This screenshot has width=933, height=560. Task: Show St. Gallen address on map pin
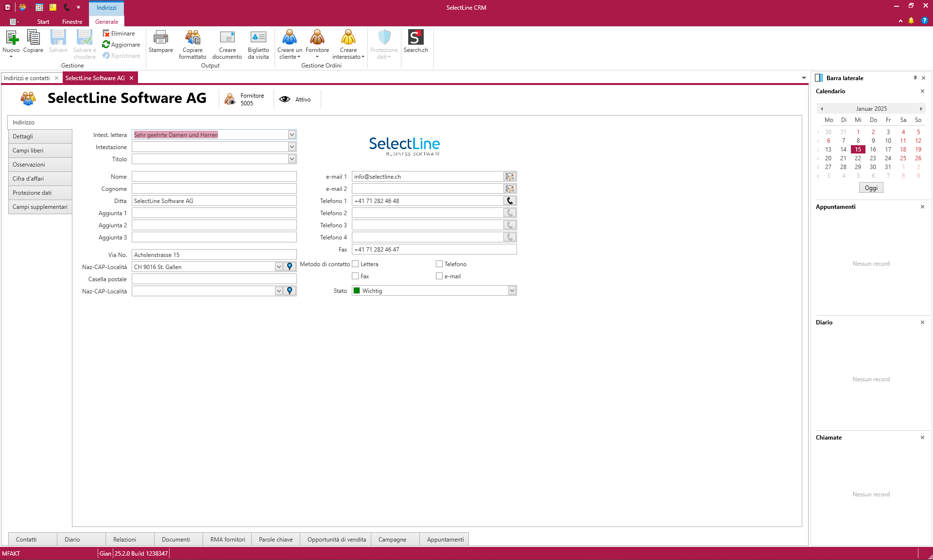click(290, 267)
